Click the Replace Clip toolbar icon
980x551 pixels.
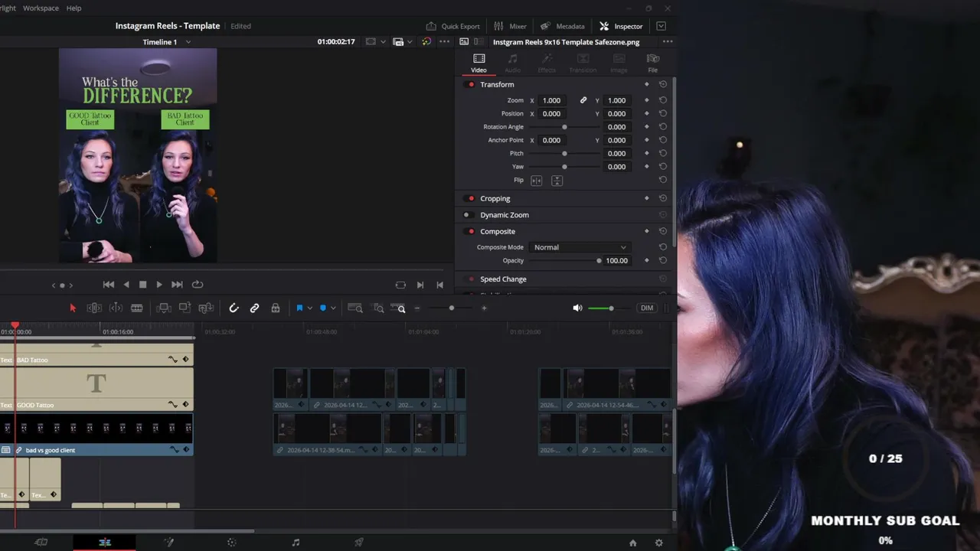206,308
